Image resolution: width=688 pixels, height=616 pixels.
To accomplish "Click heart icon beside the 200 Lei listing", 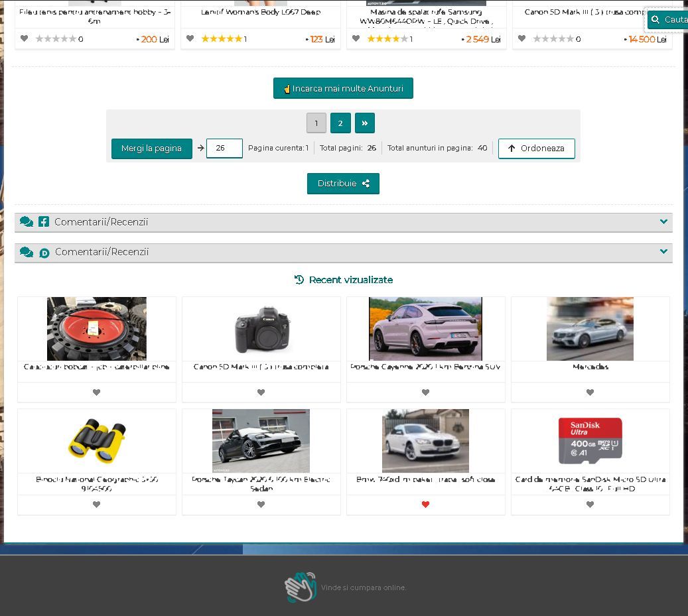I will 25,38.
